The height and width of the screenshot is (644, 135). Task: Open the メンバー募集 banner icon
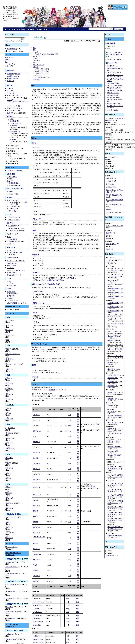(117, 7)
